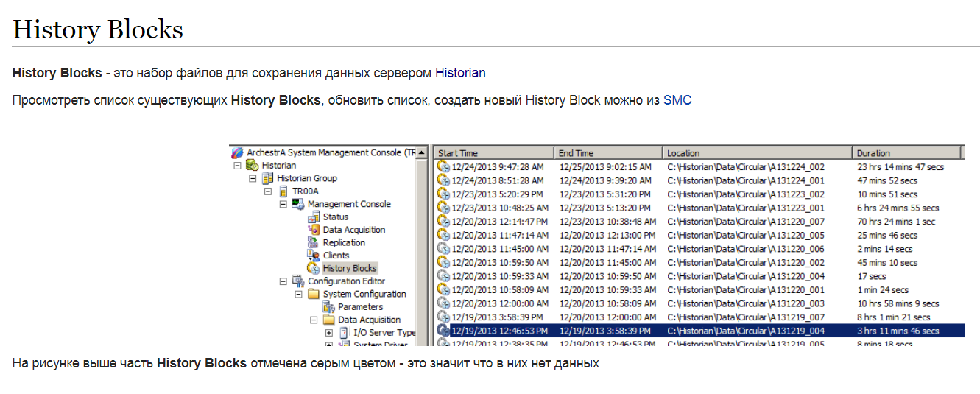Image resolution: width=980 pixels, height=394 pixels.
Task: Sort by the Duration column header
Action: [906, 153]
